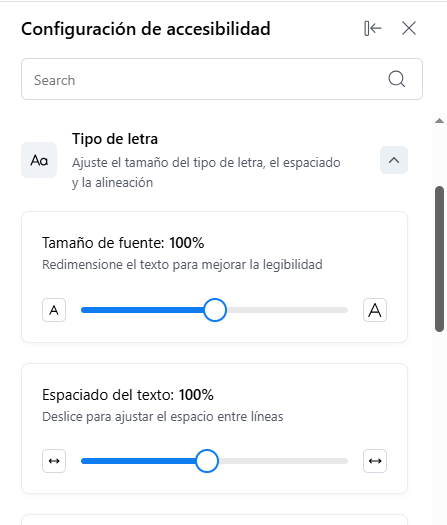Click the vertical scrollbar thumb

[x=439, y=259]
